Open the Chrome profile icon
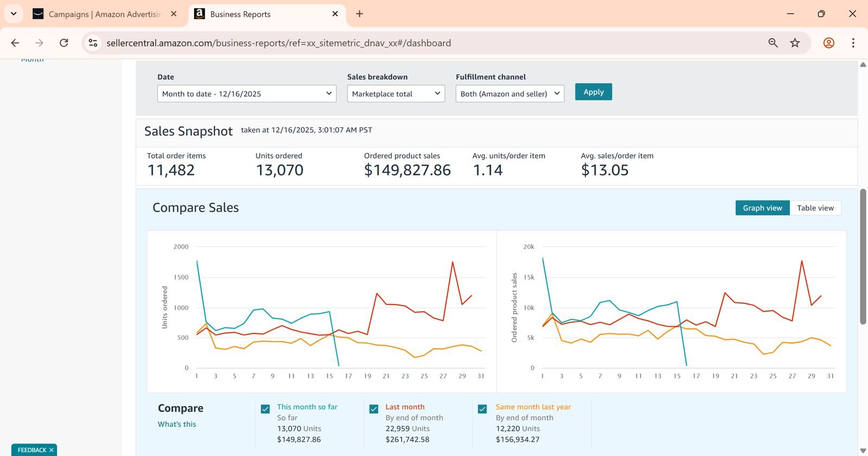 (x=828, y=43)
